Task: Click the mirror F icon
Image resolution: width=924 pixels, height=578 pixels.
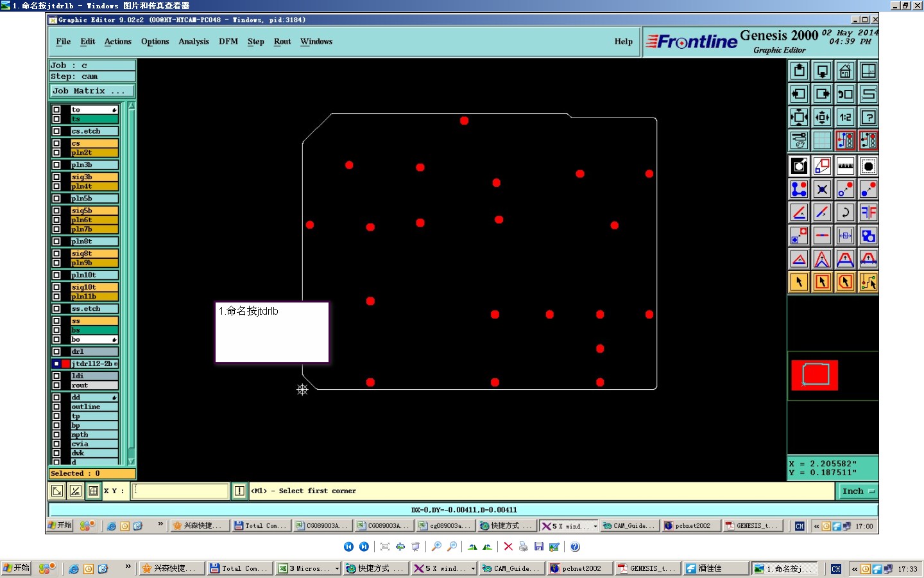Action: pos(868,213)
